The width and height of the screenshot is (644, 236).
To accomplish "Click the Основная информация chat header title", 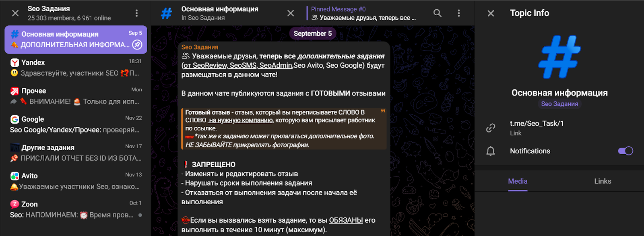I will pos(220,9).
